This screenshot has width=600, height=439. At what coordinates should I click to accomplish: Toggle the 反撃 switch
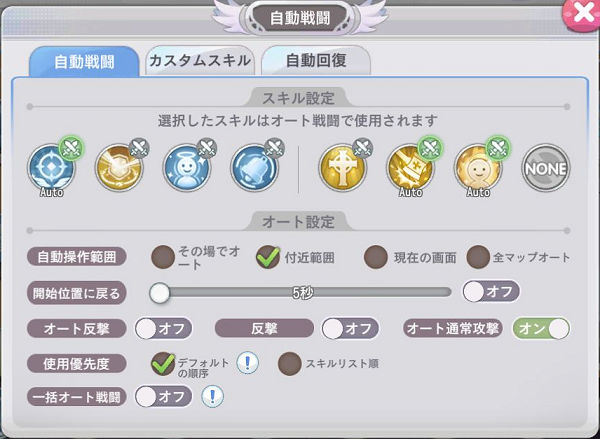click(350, 329)
